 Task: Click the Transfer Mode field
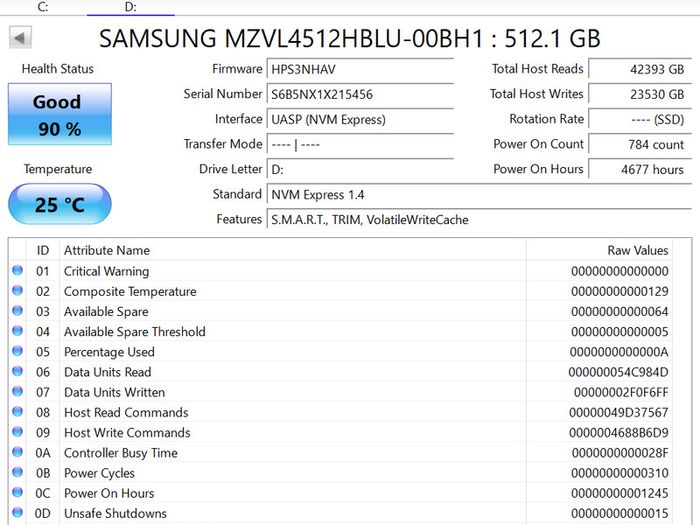(x=360, y=144)
